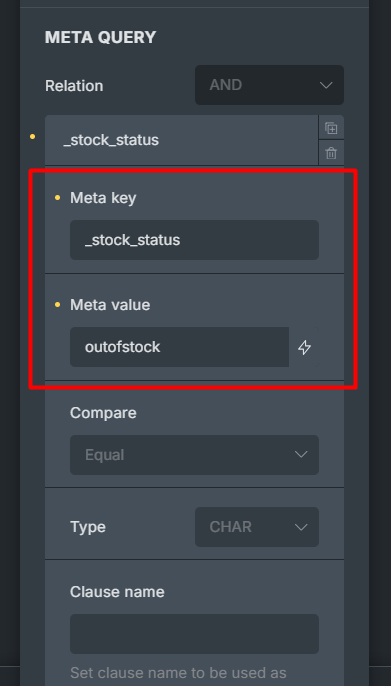Screen dimensions: 391x686
Task: Duplicate the _stock_status meta query item
Action: click(x=331, y=128)
